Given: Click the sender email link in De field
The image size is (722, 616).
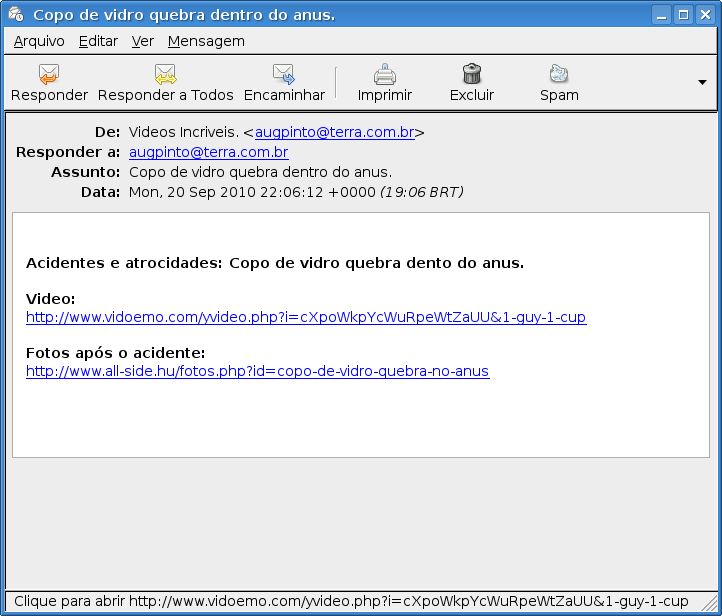Looking at the screenshot, I should [335, 132].
